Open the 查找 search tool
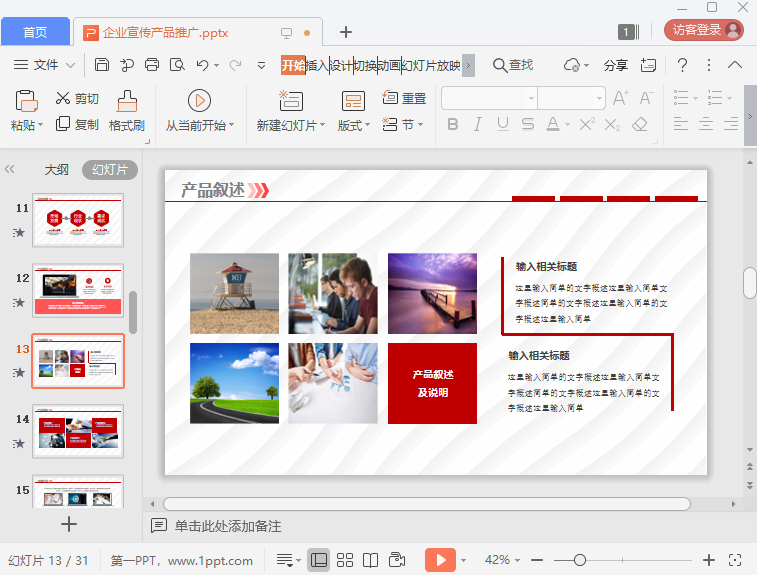 tap(513, 65)
